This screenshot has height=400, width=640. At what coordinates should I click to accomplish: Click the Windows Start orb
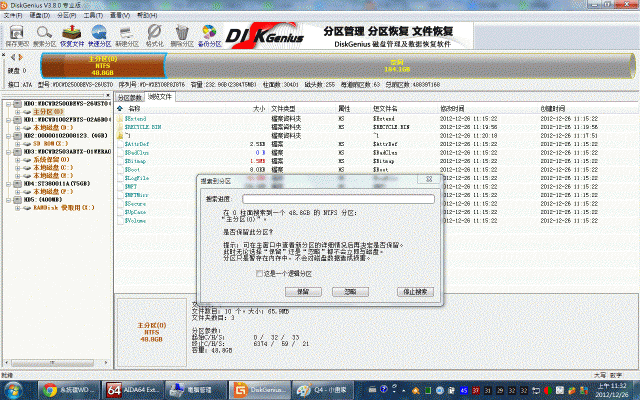point(13,391)
